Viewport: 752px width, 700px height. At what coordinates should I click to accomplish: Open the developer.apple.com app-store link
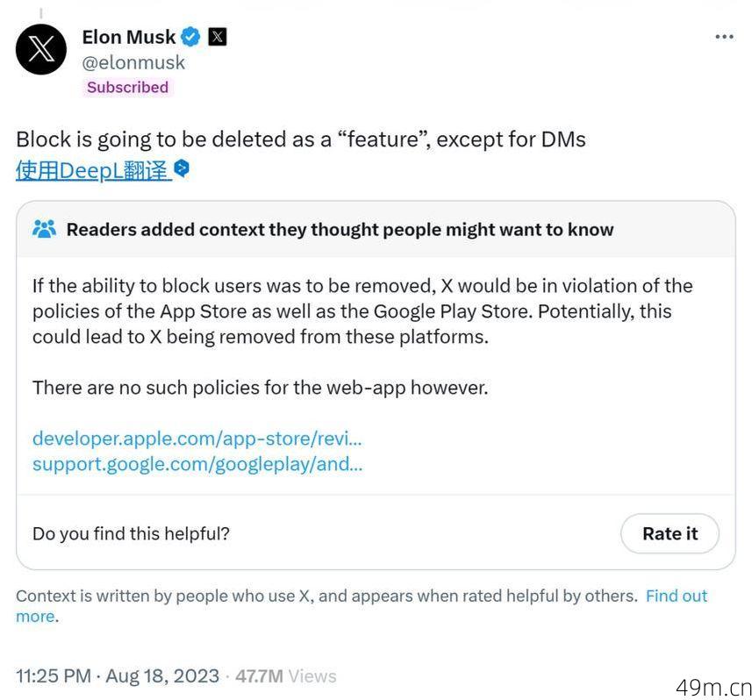[197, 439]
